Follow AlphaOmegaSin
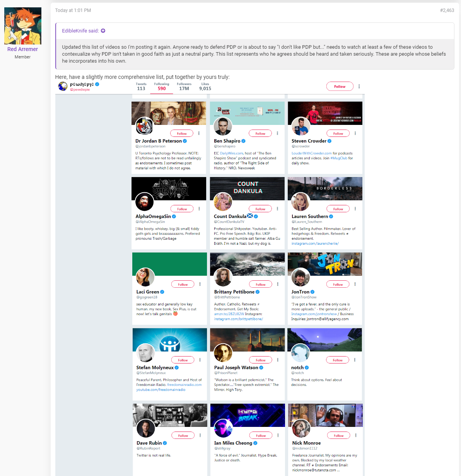The image size is (461, 476). (x=182, y=209)
